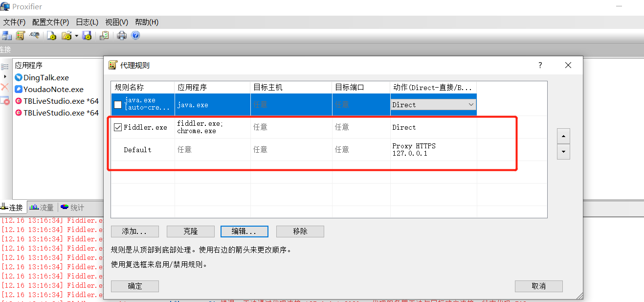Image resolution: width=644 pixels, height=302 pixels.
Task: Click the Proxifier app icon in the title bar
Action: (x=5, y=6)
